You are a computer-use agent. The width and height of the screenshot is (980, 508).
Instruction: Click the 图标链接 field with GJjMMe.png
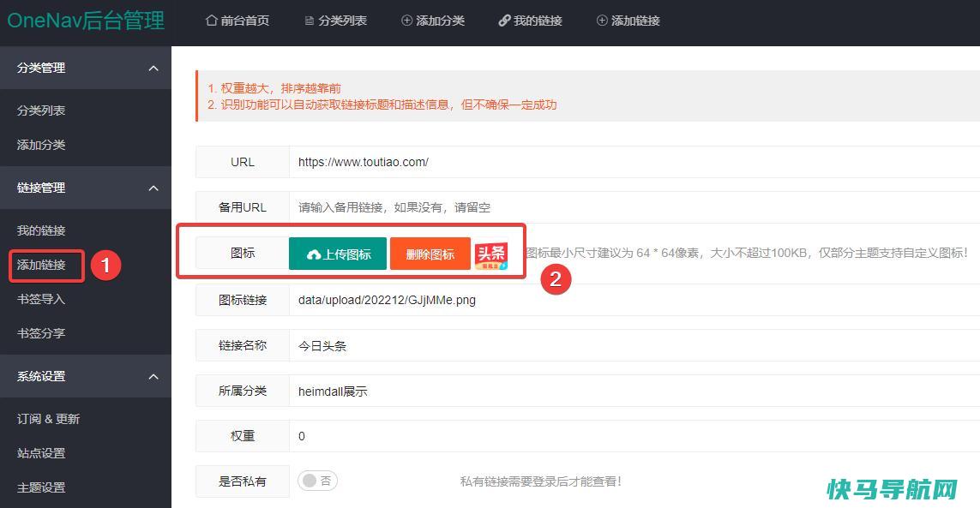[634, 300]
